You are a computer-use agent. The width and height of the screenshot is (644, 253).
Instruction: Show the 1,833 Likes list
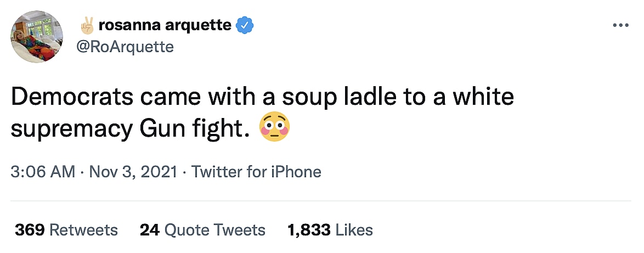coord(330,229)
